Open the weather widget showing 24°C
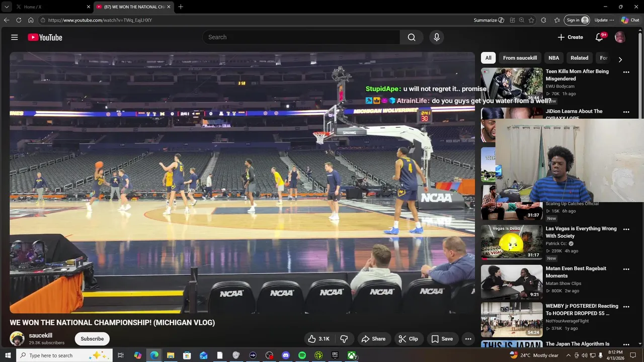 click(534, 355)
